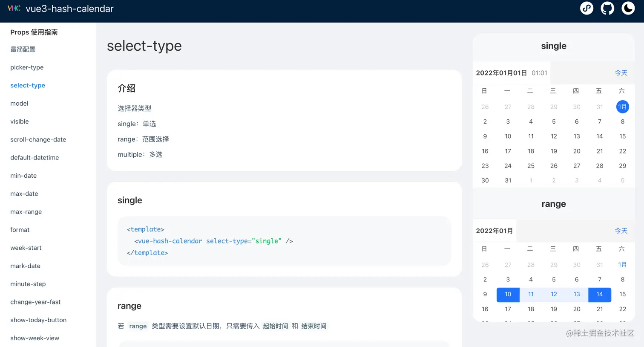Click 2022年01月01日 date in single calendar
The height and width of the screenshot is (347, 644).
[x=501, y=73]
